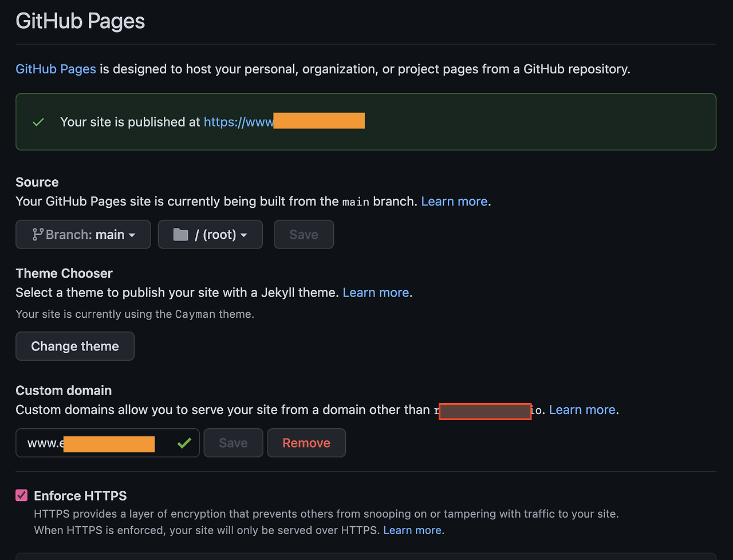Viewport: 733px width, 560px height.
Task: Click the Enforce HTTPS label text
Action: coord(80,496)
